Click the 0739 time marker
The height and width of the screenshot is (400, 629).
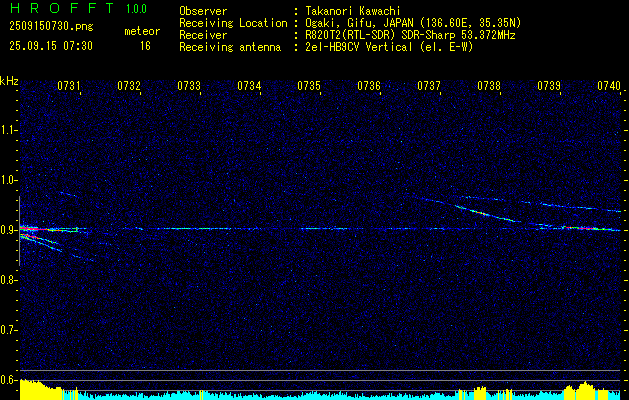tap(549, 86)
